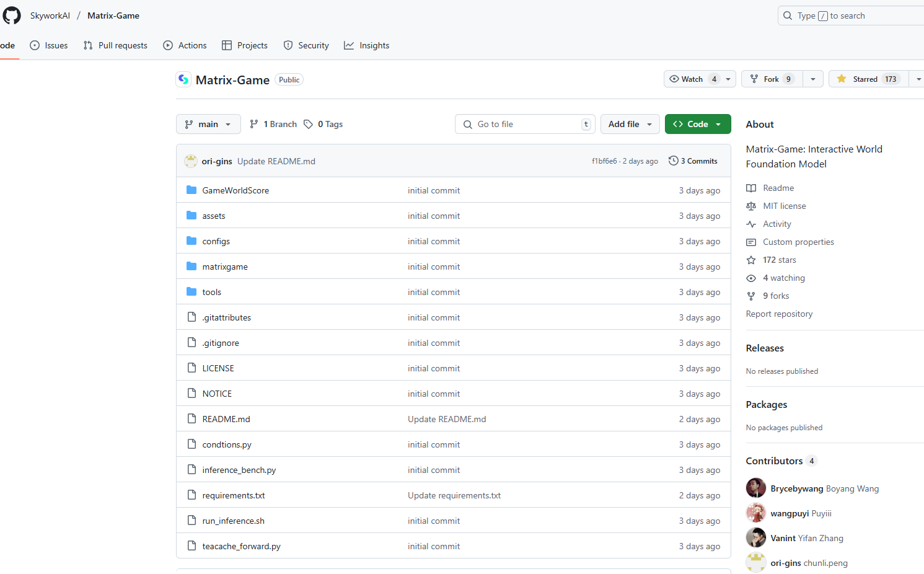Switch to the Actions tab
924x574 pixels.
point(185,45)
